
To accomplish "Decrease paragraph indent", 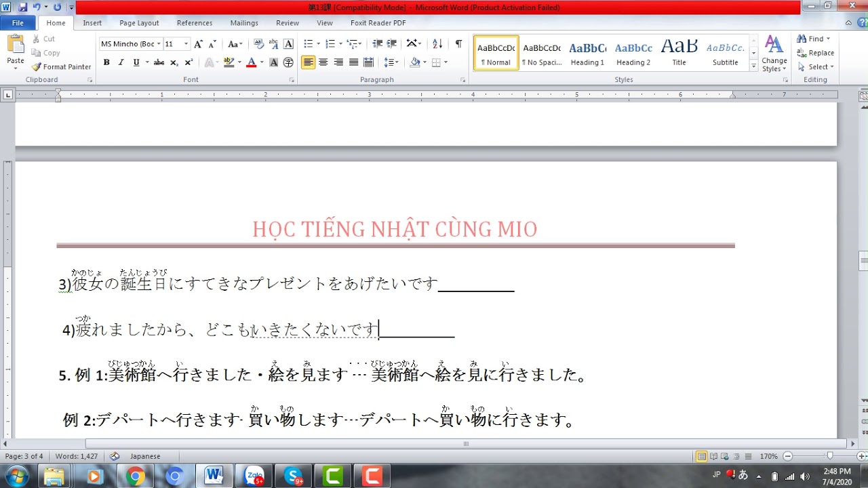I will pos(378,44).
